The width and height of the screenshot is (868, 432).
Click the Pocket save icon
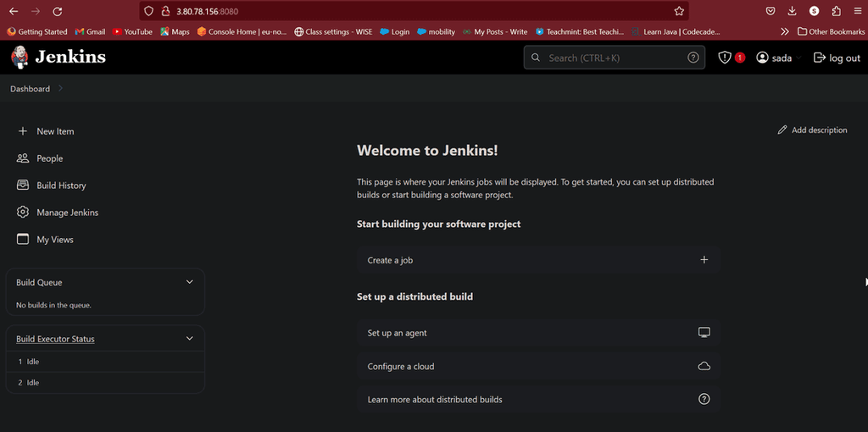[x=770, y=11]
